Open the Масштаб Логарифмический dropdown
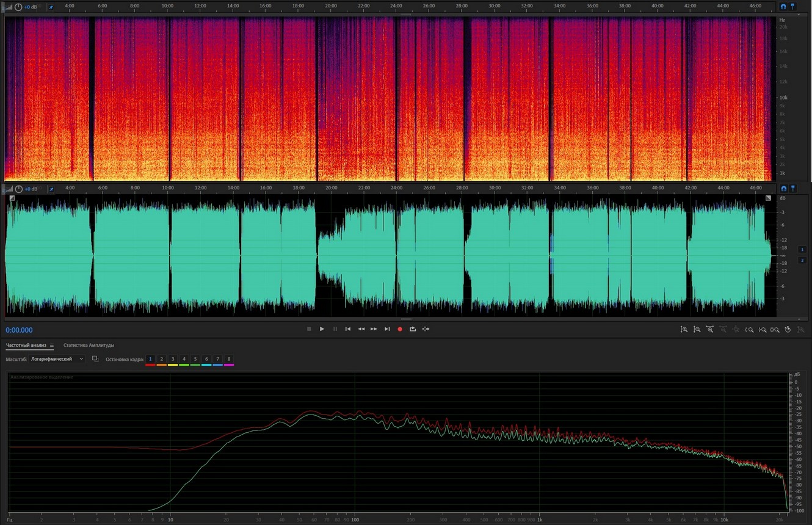Screen dimensions: 812x525 [57, 359]
